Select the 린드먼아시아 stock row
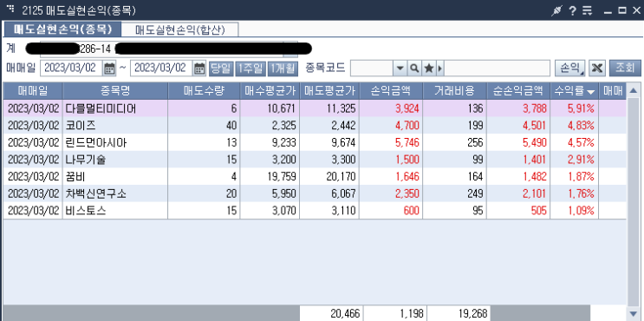 [315, 142]
